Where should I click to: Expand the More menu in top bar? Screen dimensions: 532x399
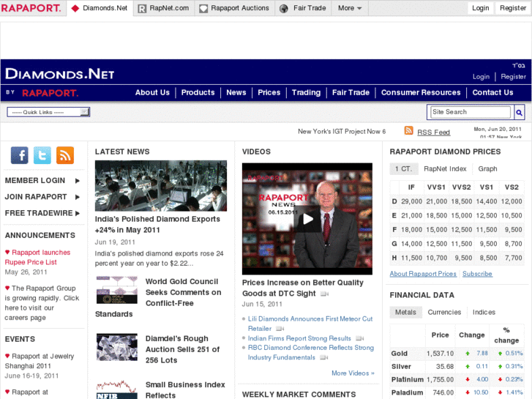pos(350,8)
